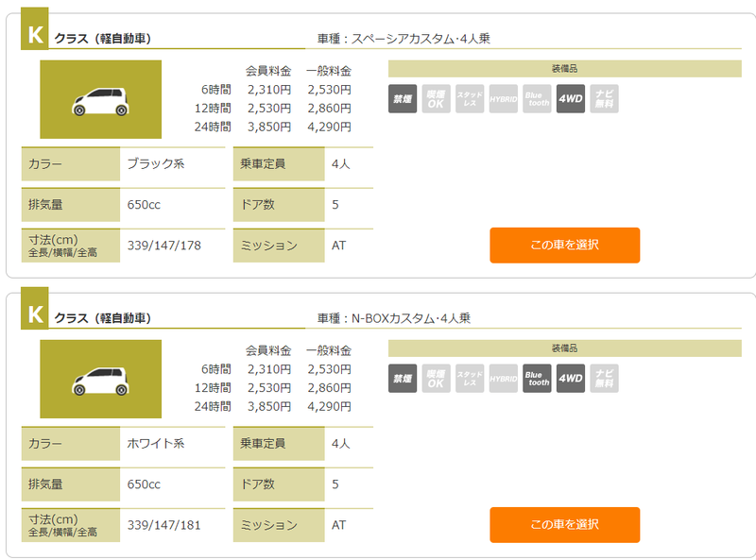Click the クラス（軽自動車）heading on the N-BOXカスタム card

tap(103, 318)
